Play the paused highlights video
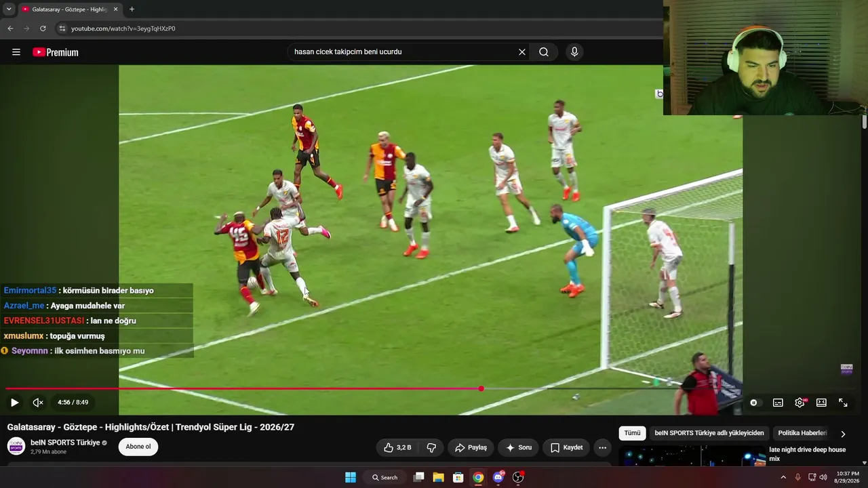Viewport: 868px width, 488px height. (14, 403)
